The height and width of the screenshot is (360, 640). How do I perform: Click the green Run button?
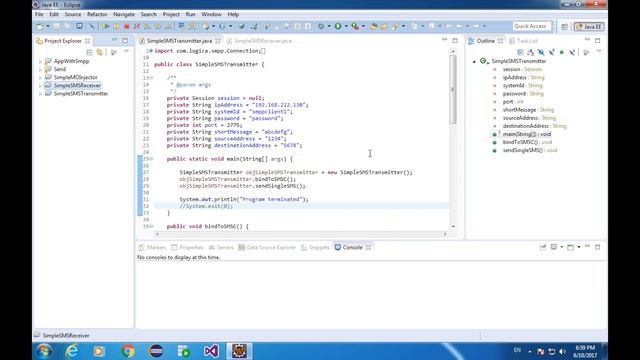[x=338, y=26]
